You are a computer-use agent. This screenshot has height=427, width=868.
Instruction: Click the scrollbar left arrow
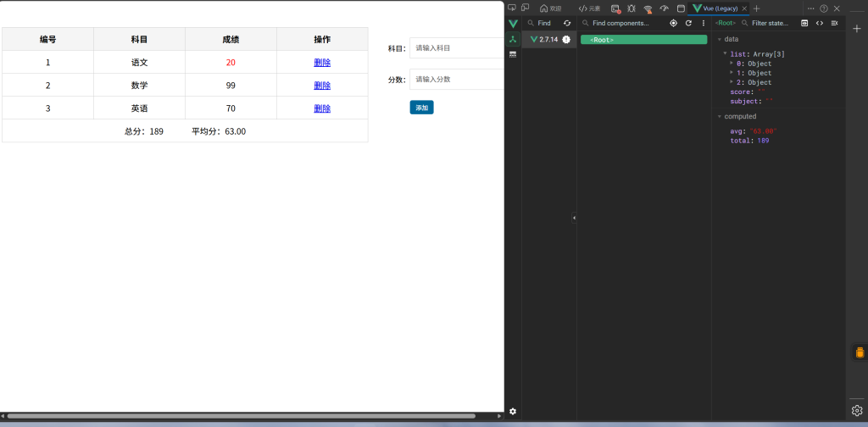3,416
